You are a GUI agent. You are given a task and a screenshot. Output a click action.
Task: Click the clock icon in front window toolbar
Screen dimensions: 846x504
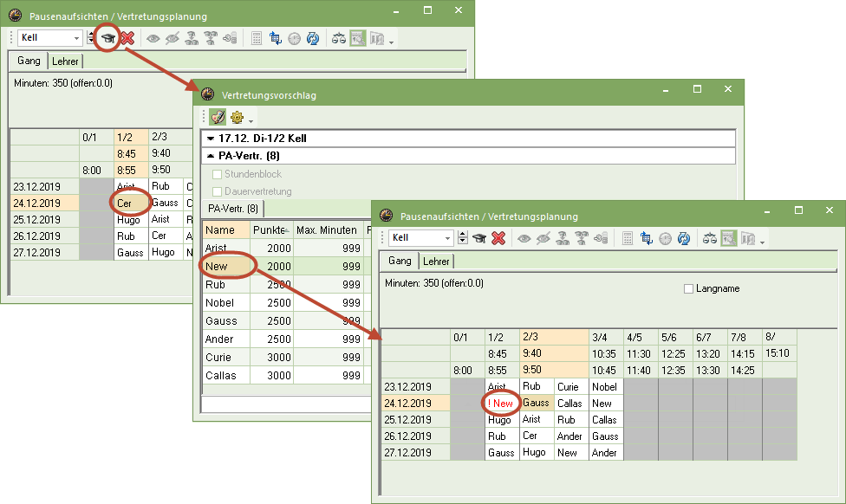click(665, 238)
